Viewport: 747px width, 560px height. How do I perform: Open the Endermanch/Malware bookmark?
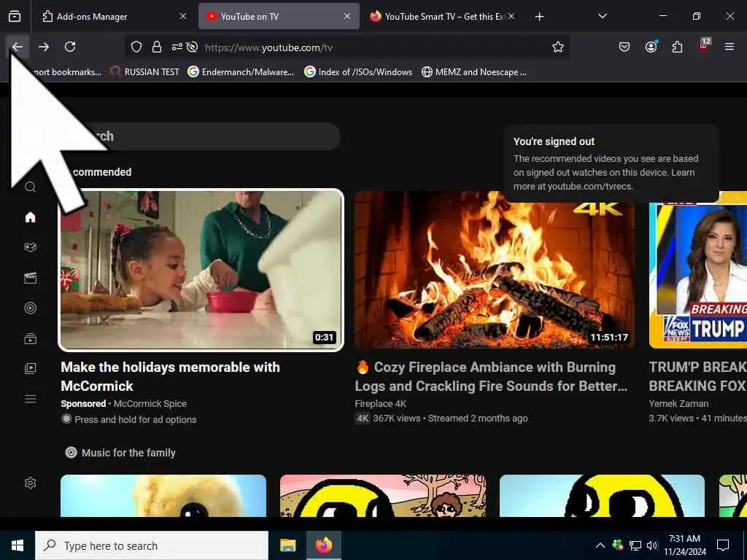[x=241, y=72]
